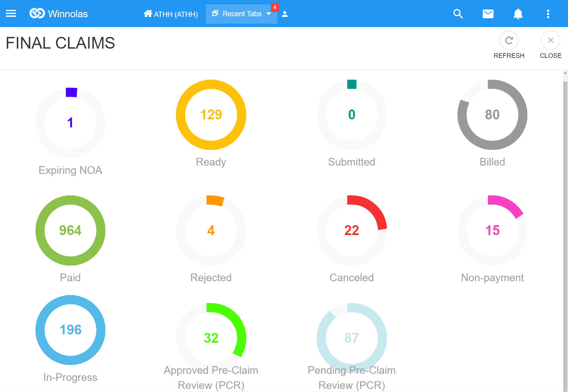The height and width of the screenshot is (392, 568).
Task: Select the Billed claims donut with 80
Action: [x=492, y=115]
